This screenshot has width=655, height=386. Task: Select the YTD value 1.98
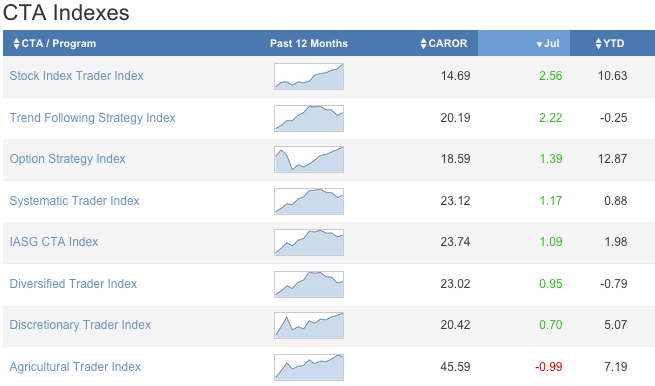616,242
